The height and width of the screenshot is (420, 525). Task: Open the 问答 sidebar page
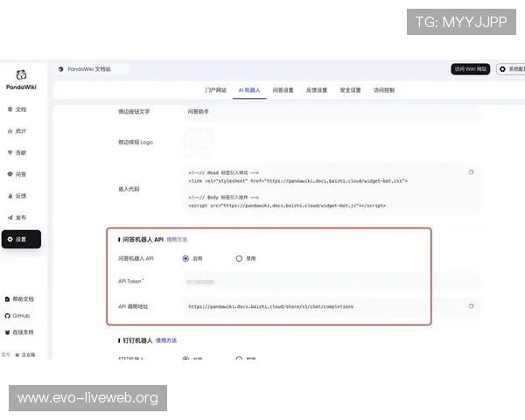click(17, 174)
